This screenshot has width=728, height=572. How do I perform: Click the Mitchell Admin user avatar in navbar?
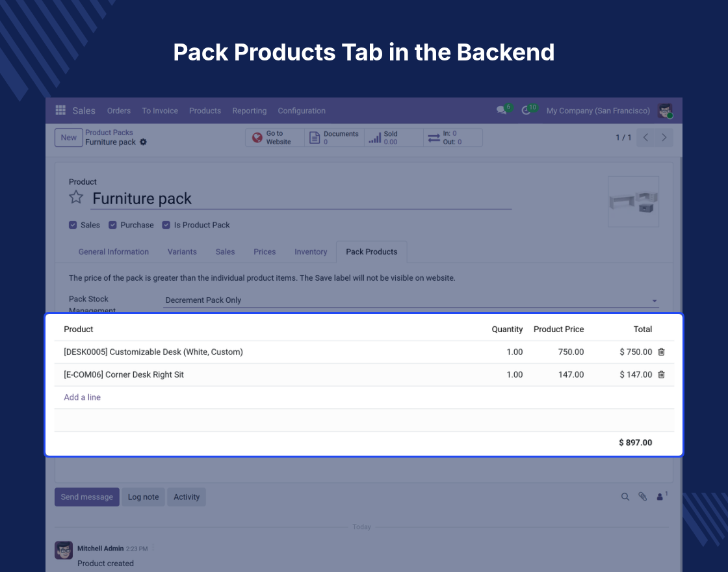(665, 110)
